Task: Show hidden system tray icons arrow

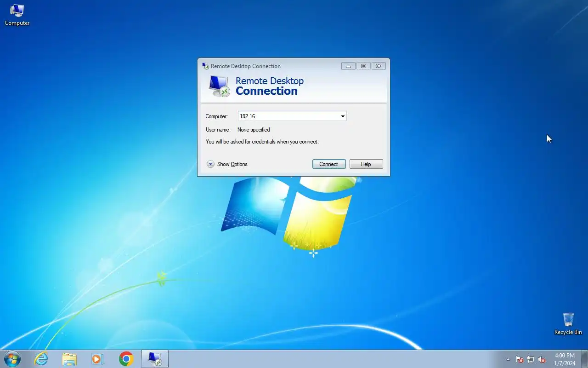Action: [x=508, y=360]
